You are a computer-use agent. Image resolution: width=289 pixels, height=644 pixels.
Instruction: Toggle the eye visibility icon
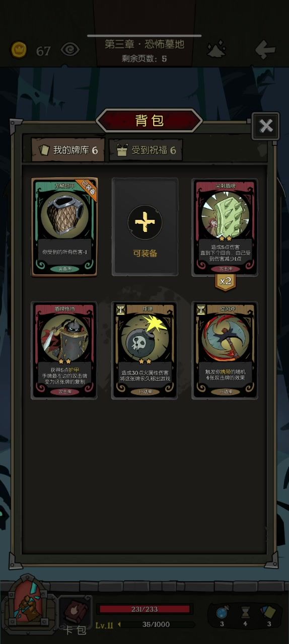70,50
